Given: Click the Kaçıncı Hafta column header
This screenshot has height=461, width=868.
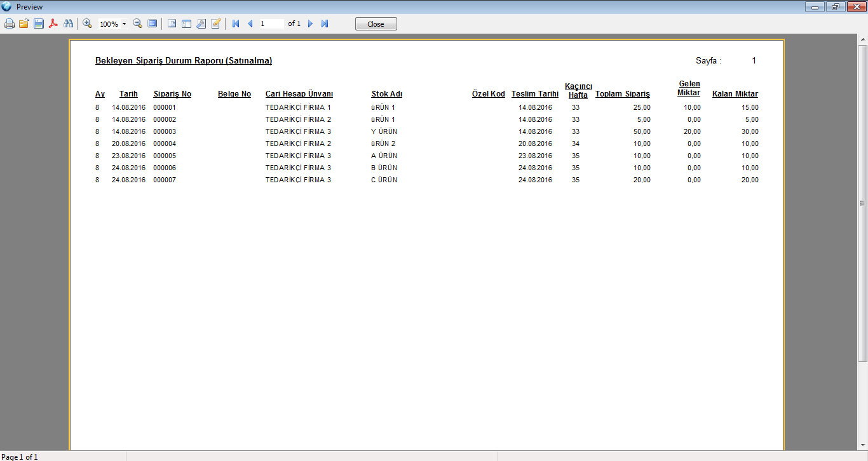Looking at the screenshot, I should tap(578, 91).
